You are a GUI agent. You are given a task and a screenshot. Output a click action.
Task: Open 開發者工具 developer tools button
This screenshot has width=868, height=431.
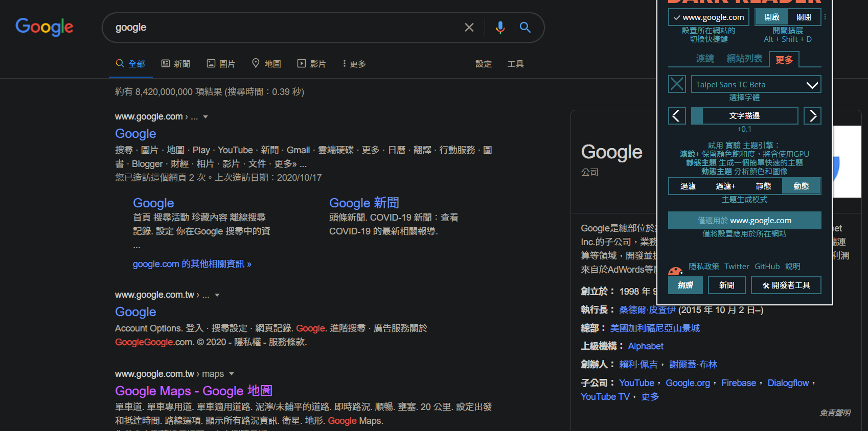point(786,285)
